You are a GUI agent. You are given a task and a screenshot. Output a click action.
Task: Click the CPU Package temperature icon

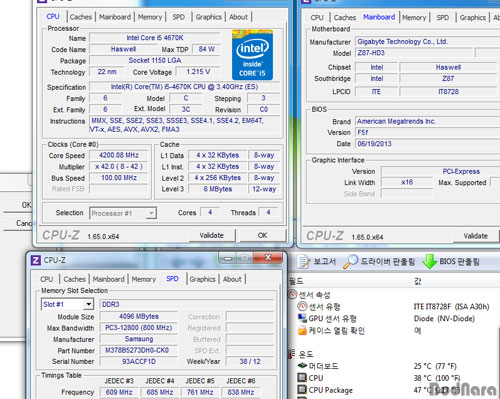point(302,390)
